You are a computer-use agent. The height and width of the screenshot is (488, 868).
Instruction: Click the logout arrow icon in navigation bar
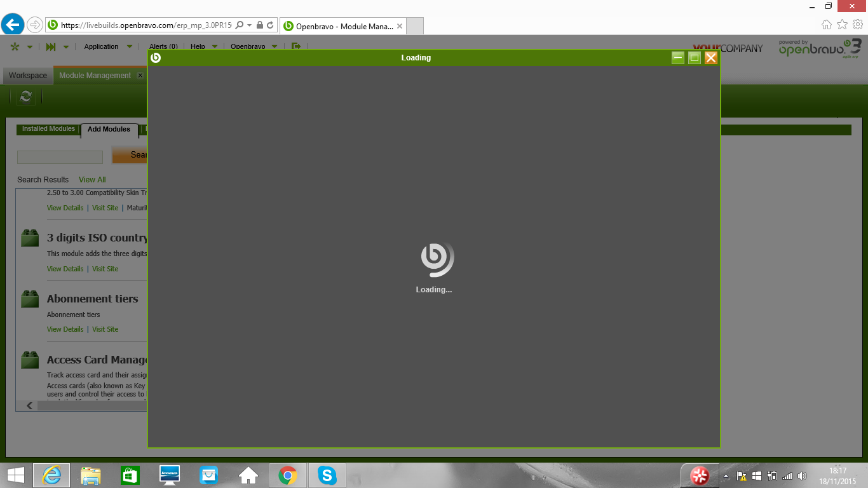tap(295, 46)
